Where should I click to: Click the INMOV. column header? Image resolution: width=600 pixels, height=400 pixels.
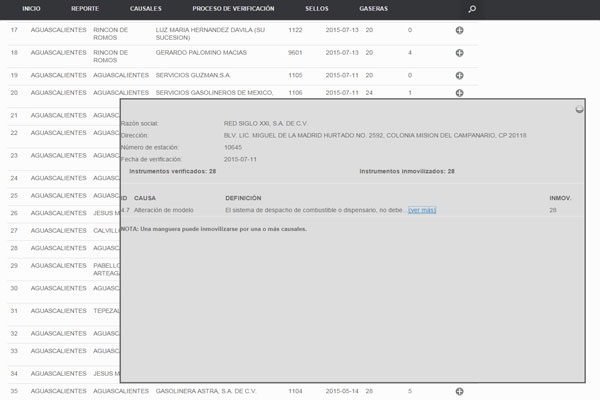pos(560,198)
